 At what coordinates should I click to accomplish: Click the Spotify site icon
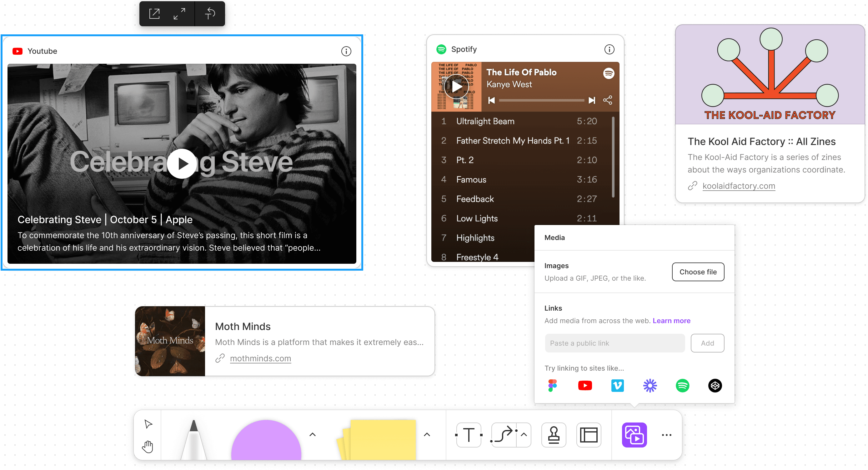682,386
